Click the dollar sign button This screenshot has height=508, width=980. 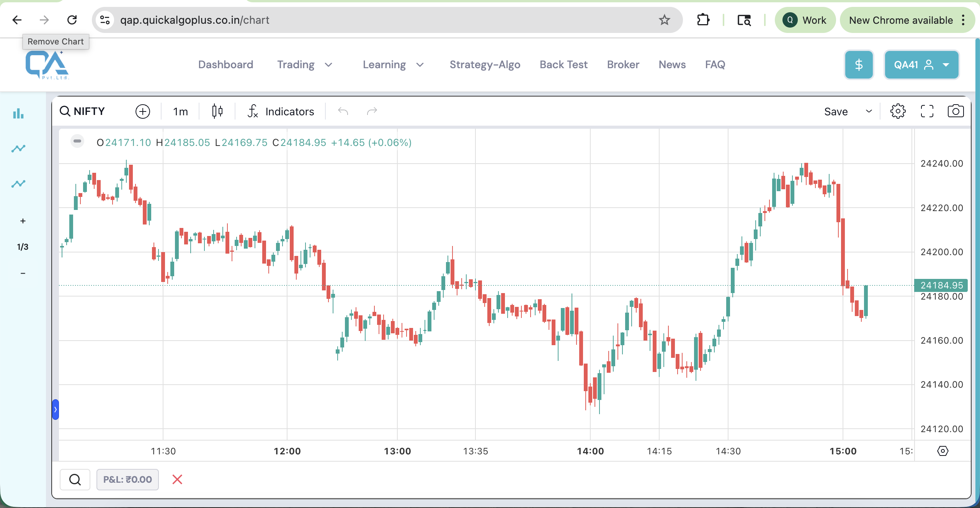point(859,65)
